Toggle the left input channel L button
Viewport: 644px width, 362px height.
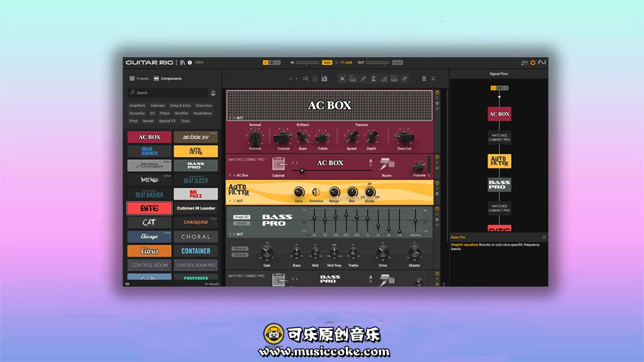pyautogui.click(x=265, y=63)
